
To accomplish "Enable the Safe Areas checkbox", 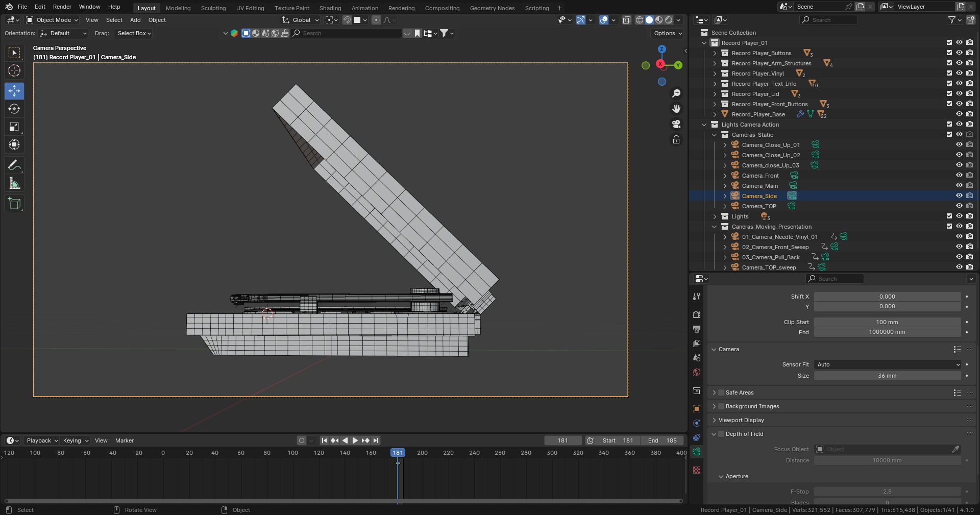I will coord(721,393).
